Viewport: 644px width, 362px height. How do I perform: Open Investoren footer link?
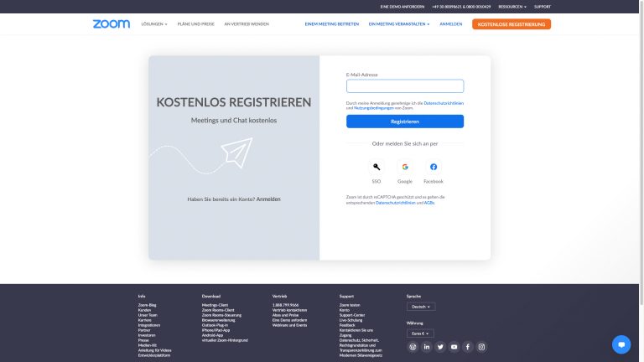pos(147,335)
